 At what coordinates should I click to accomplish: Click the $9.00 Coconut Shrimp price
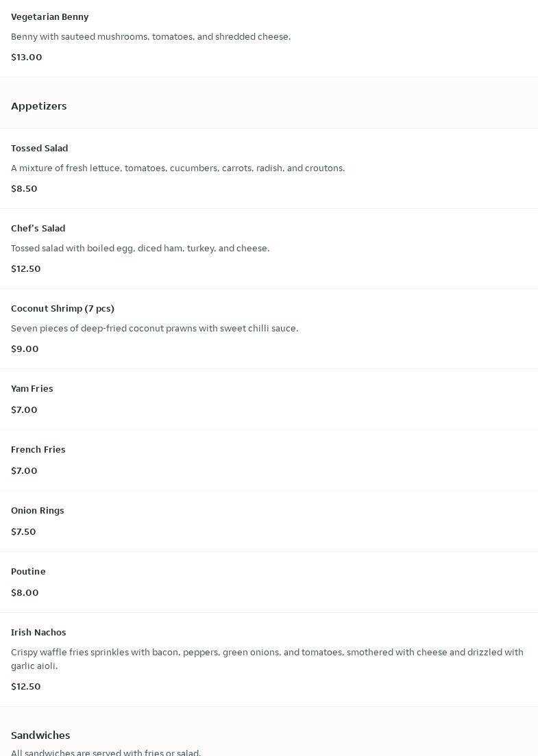(25, 349)
